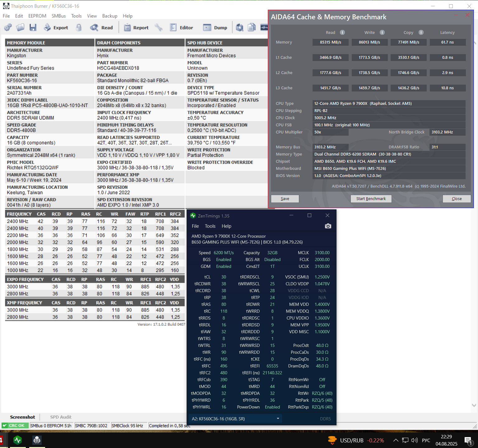Click the tREFI value 65535 in ZenTimings
Screen dimensions: 478x448
[272, 366]
